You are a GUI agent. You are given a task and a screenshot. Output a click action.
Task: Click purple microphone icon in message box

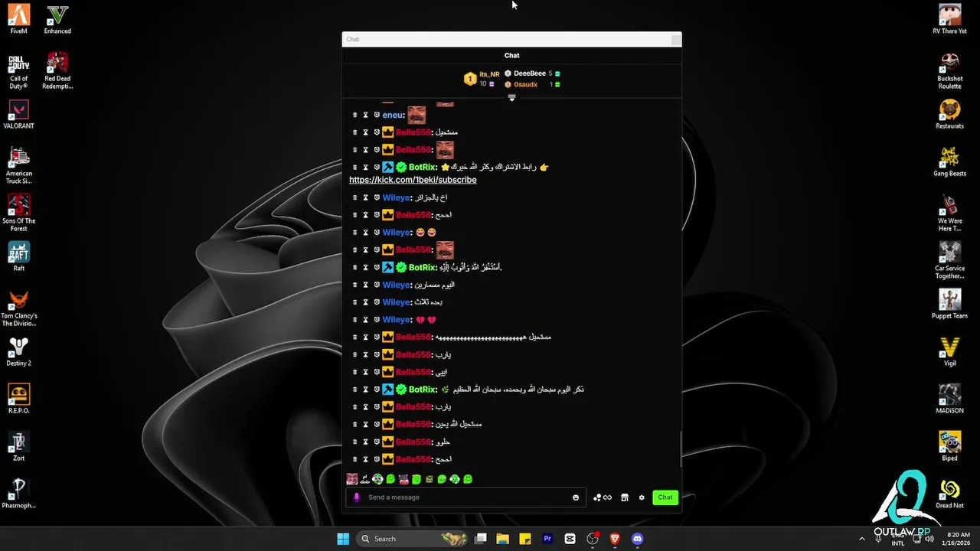pos(356,497)
